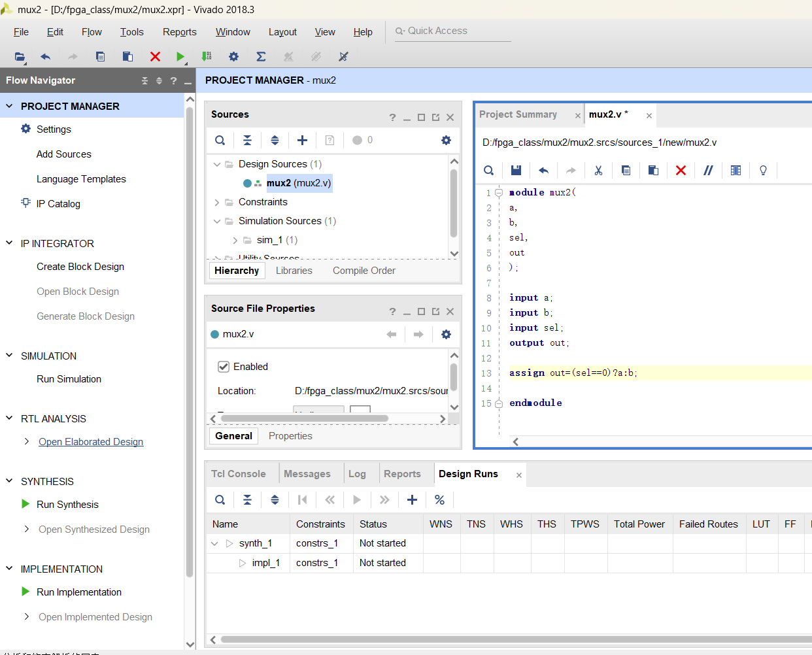Click the Sigma report icon in main toolbar
The width and height of the screenshot is (812, 655).
coord(261,57)
